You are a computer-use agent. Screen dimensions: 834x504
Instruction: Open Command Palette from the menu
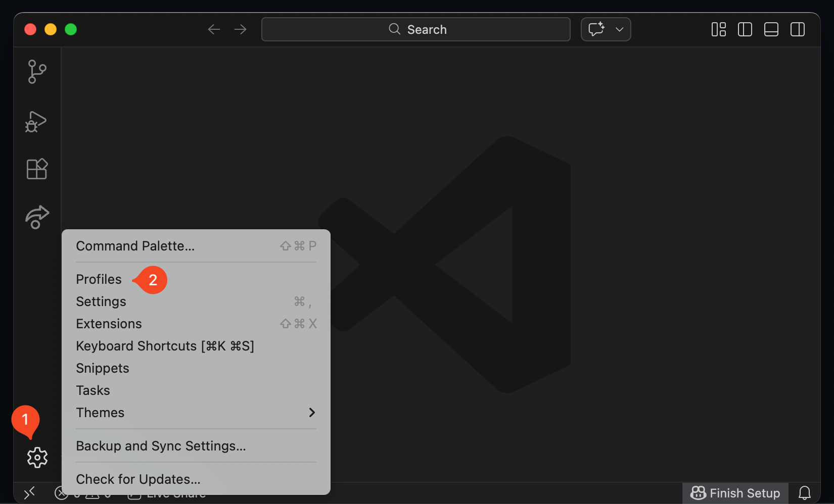pyautogui.click(x=135, y=246)
